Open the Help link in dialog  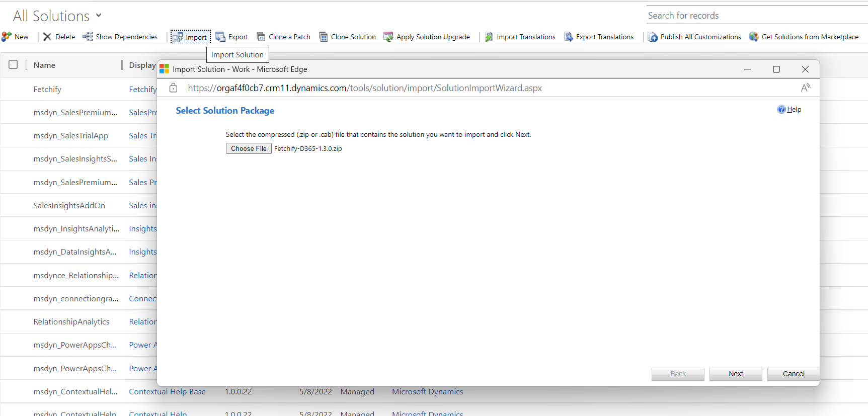point(794,109)
